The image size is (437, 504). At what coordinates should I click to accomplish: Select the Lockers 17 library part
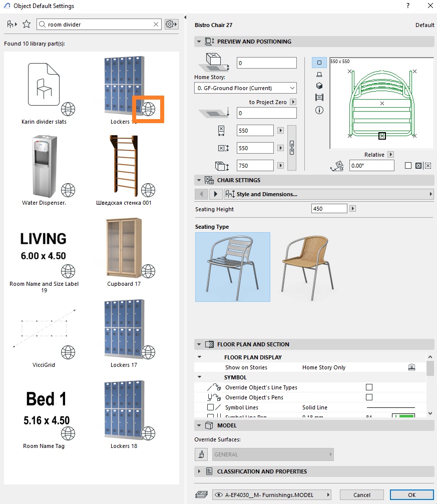[x=124, y=334]
